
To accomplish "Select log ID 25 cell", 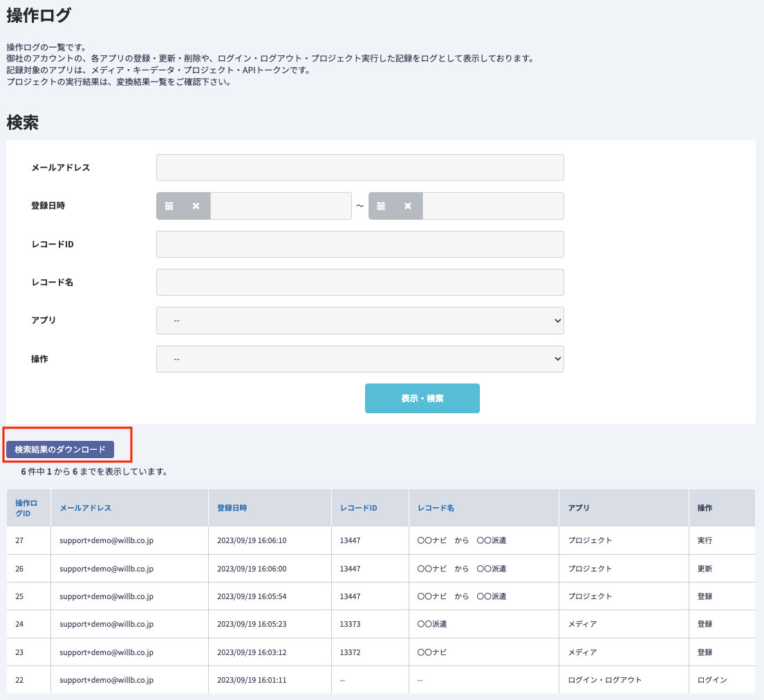I will 29,596.
